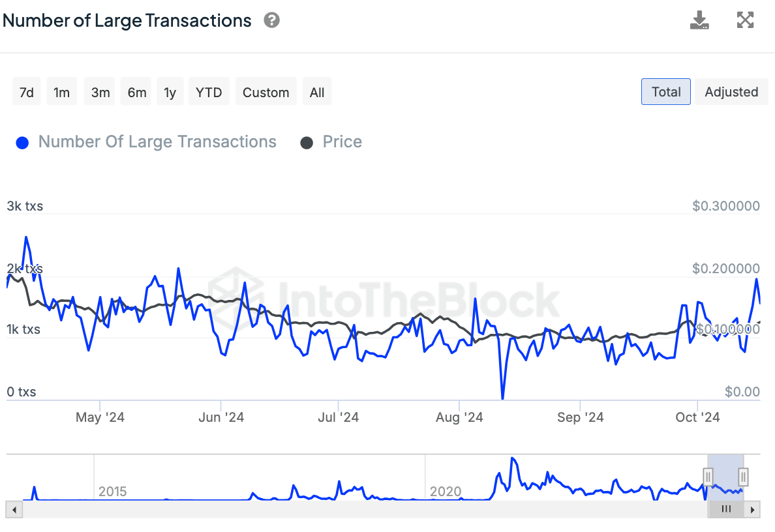Click the right range slider handle
The image size is (775, 532).
coord(743,477)
